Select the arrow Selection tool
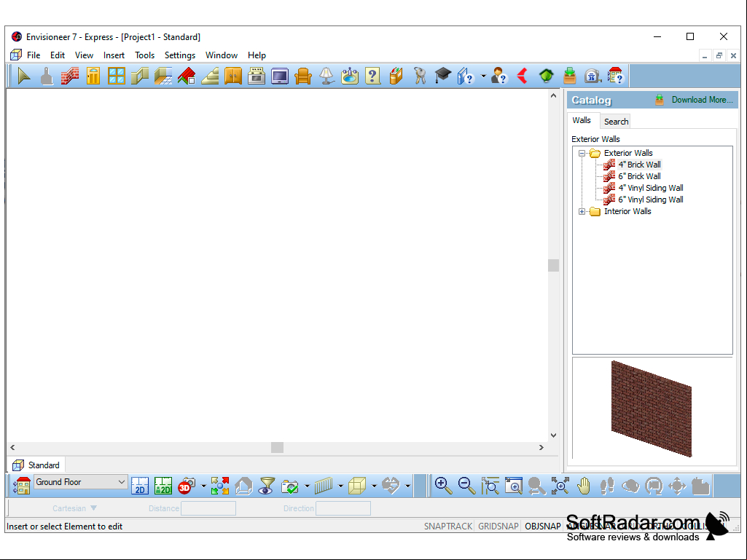 click(24, 76)
